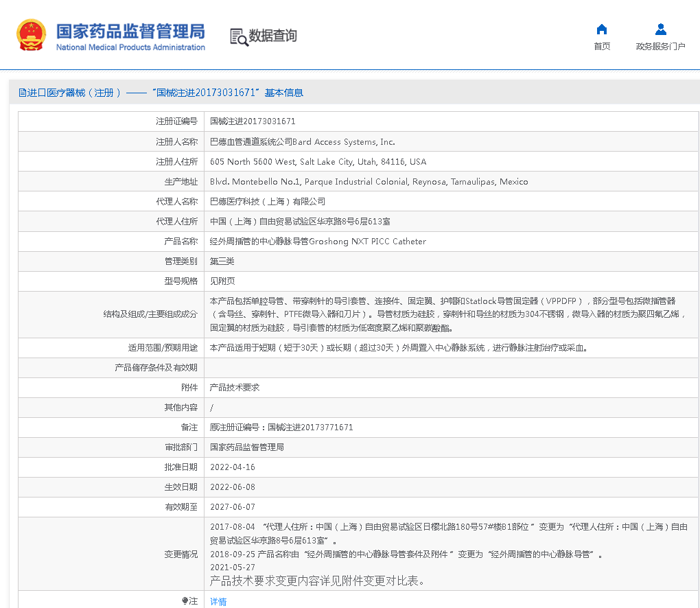Click the 结构及组成/主要组成成分 label
This screenshot has width=700, height=608.
point(150,314)
